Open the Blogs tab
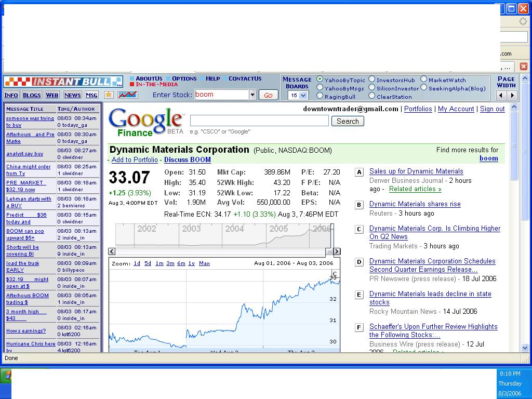 (x=32, y=95)
